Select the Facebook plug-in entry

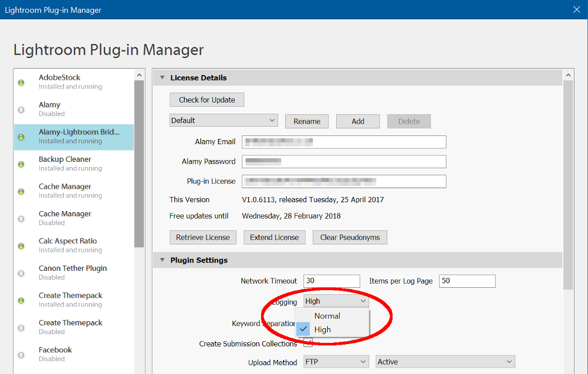point(74,355)
